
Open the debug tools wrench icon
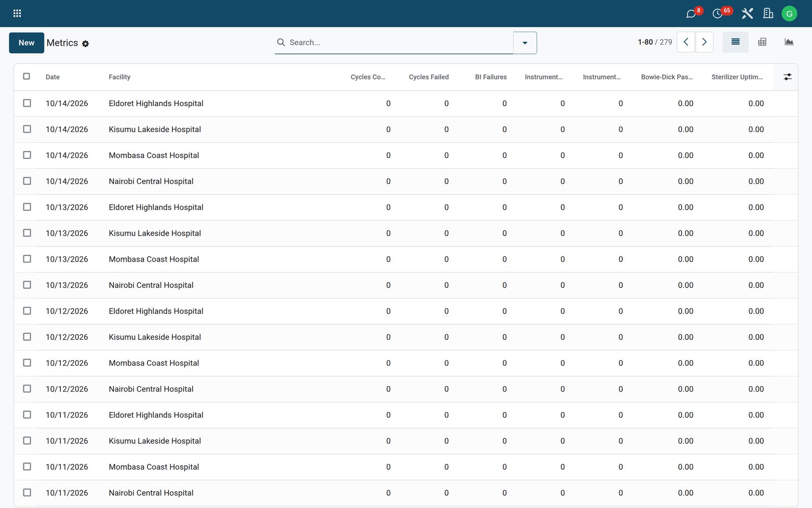coord(747,14)
